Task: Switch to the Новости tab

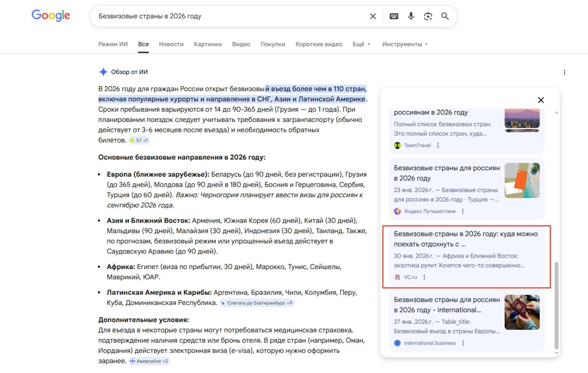Action: pos(171,44)
